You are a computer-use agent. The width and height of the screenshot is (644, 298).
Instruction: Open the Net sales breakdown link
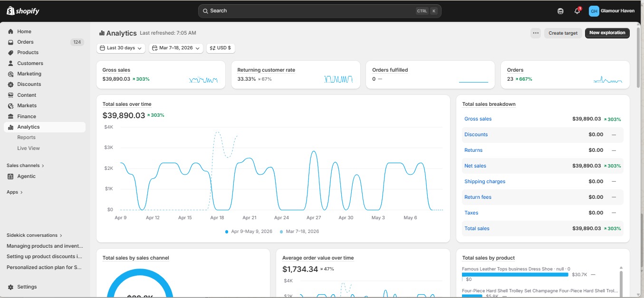click(475, 166)
